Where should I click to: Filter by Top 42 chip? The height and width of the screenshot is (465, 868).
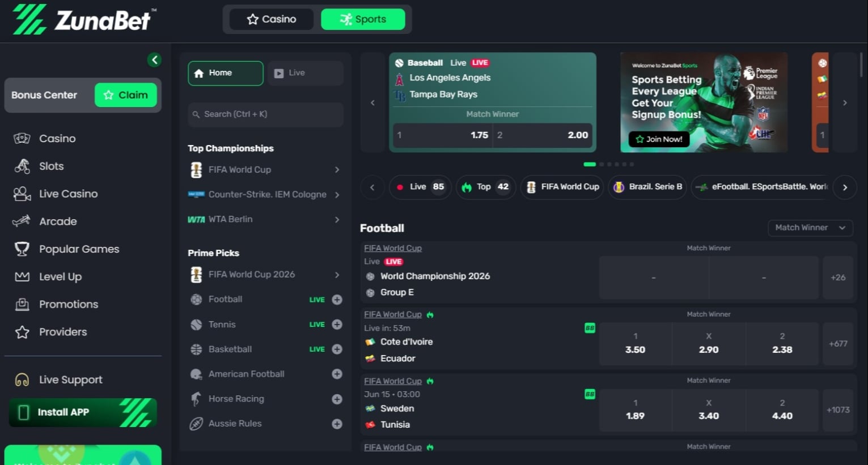click(x=485, y=187)
